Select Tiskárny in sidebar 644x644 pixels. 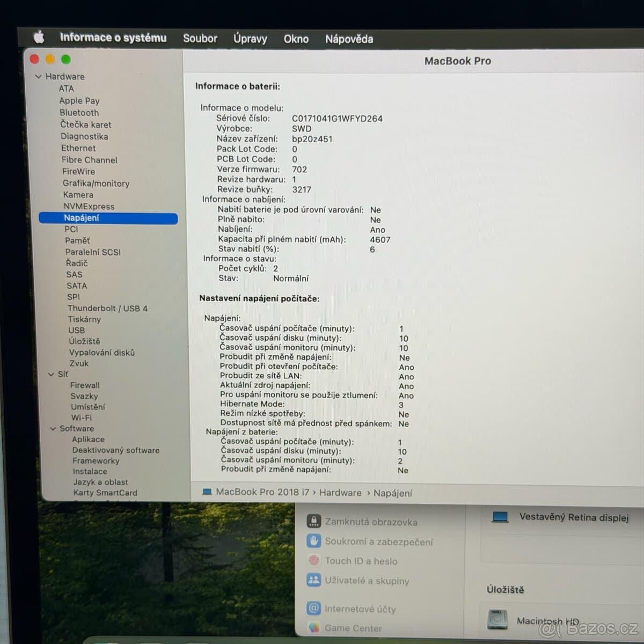84,319
